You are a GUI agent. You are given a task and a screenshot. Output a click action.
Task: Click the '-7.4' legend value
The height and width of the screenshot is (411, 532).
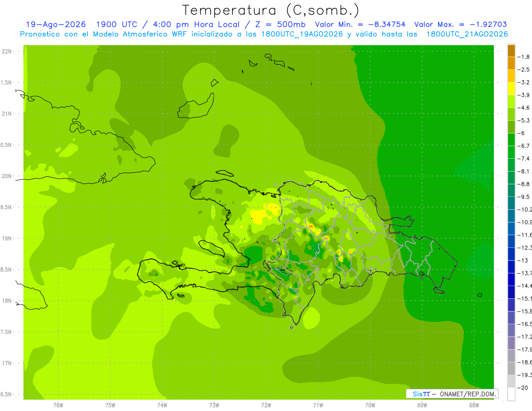(x=524, y=159)
